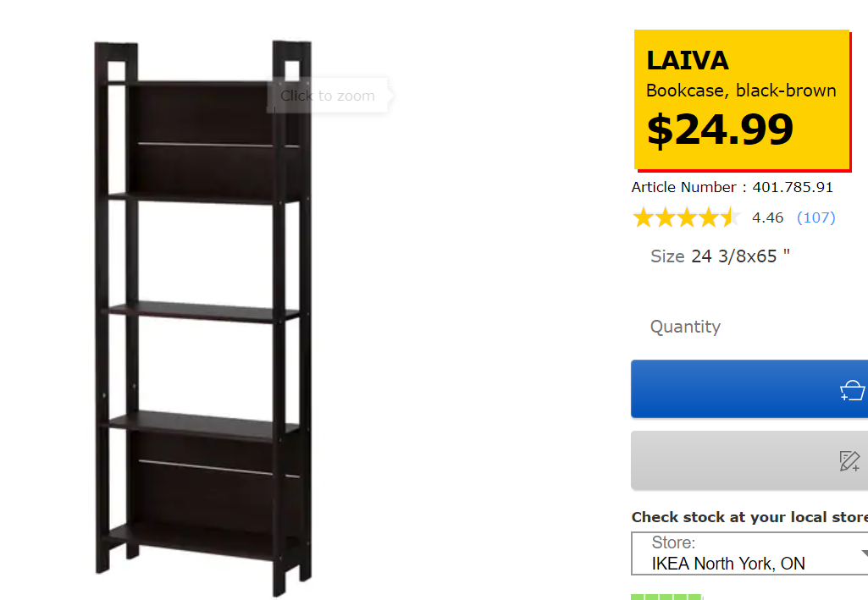
Task: Open the IKEA North York, ON store dropdown
Action: pyautogui.click(x=749, y=553)
